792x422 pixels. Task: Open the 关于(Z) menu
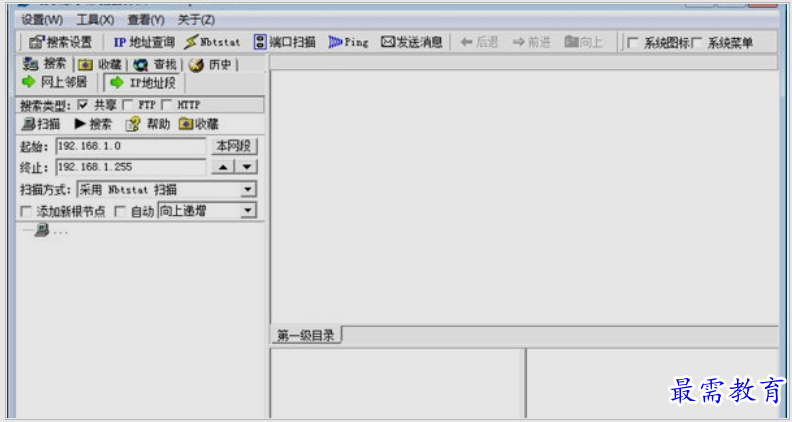tap(196, 20)
